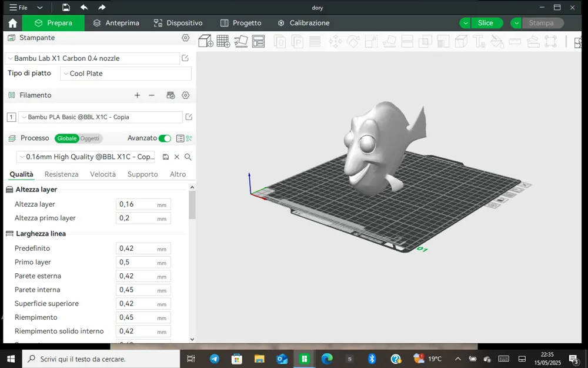Viewport: 588px width, 368px height.
Task: Click the Undo arrow in title bar
Action: point(84,8)
